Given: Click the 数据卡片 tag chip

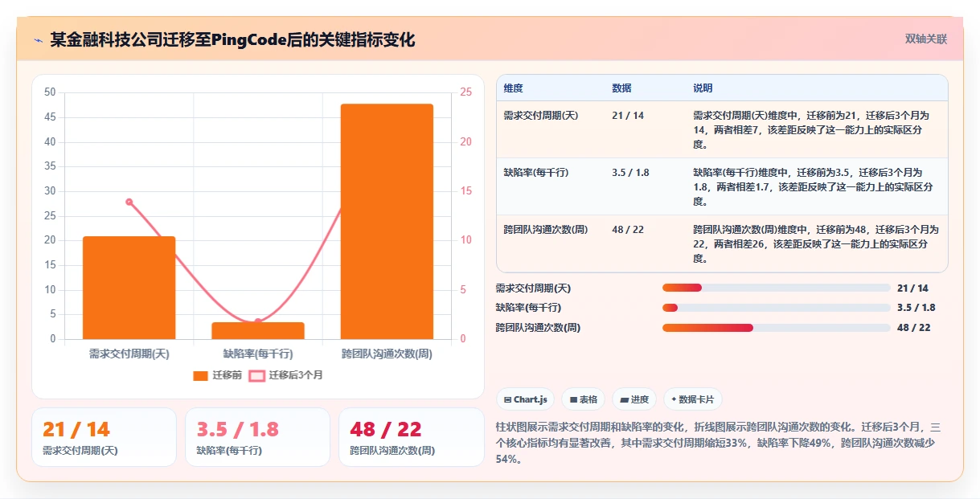Looking at the screenshot, I should pyautogui.click(x=693, y=399).
